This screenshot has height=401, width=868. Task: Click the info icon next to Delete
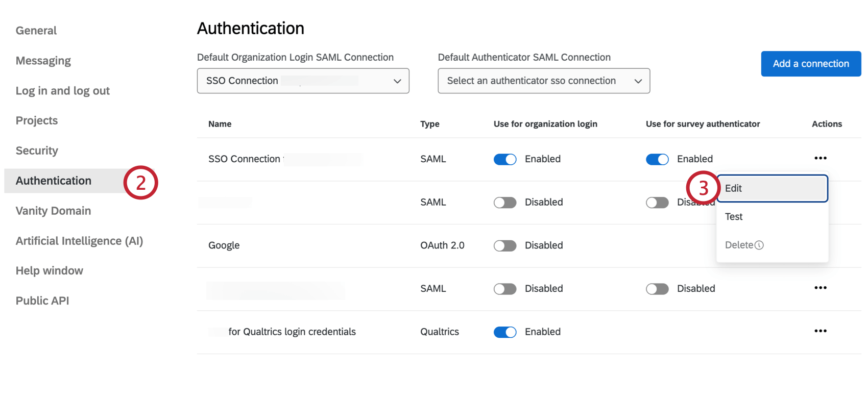coord(759,245)
